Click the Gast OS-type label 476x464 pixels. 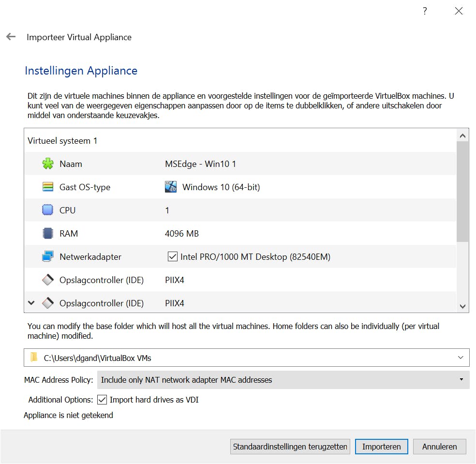pyautogui.click(x=85, y=187)
